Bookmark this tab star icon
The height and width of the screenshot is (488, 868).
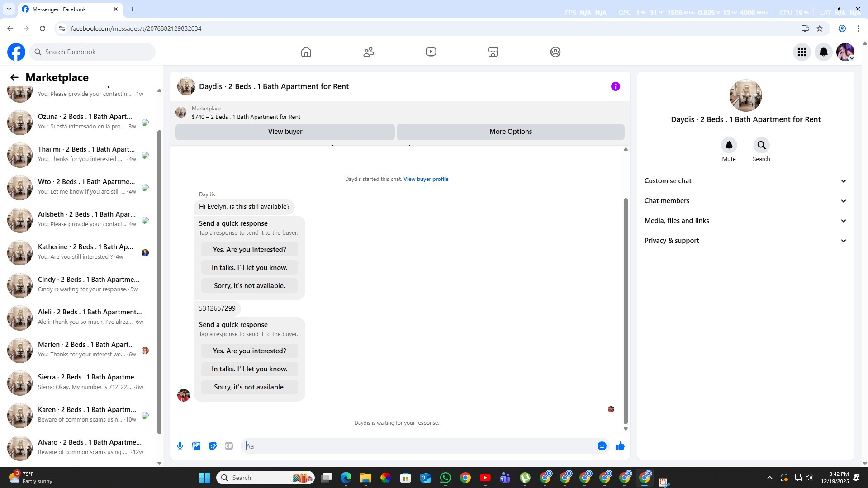pos(820,28)
